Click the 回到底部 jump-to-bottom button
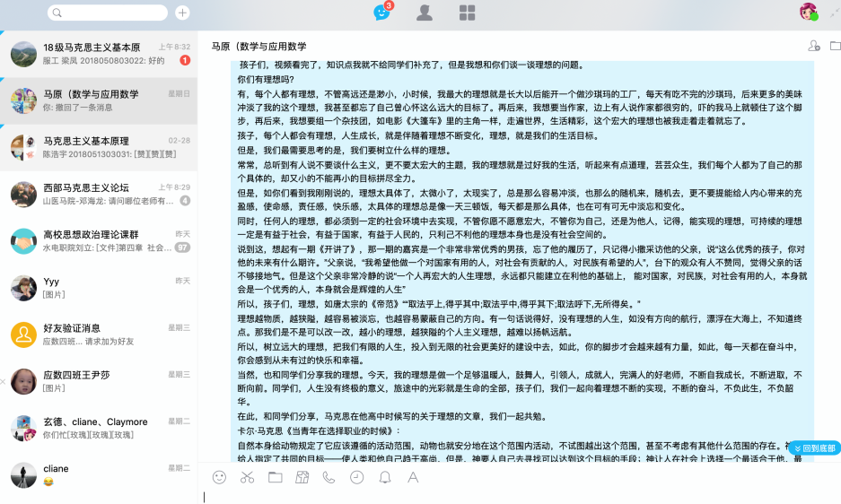841x504 pixels. coord(812,448)
